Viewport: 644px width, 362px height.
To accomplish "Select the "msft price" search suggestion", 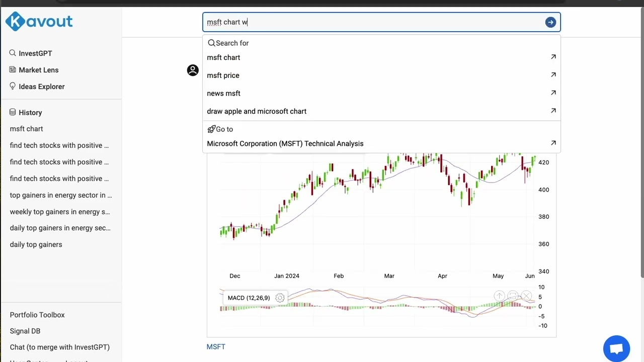I will pos(381,75).
